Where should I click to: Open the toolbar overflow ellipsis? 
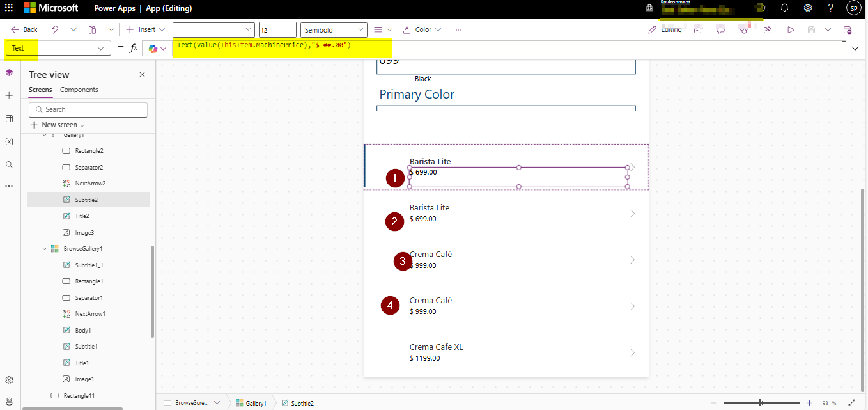pos(458,29)
